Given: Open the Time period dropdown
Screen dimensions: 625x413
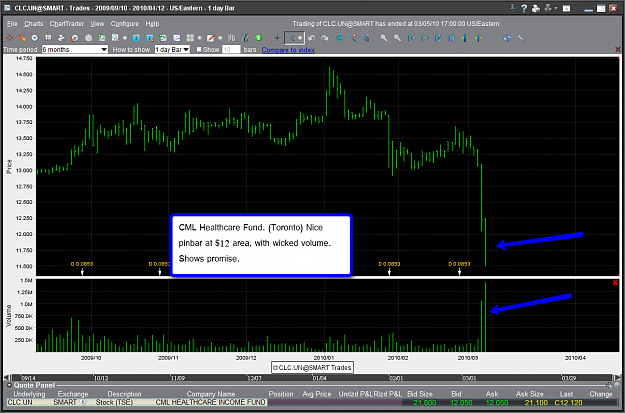Looking at the screenshot, I should (75, 49).
